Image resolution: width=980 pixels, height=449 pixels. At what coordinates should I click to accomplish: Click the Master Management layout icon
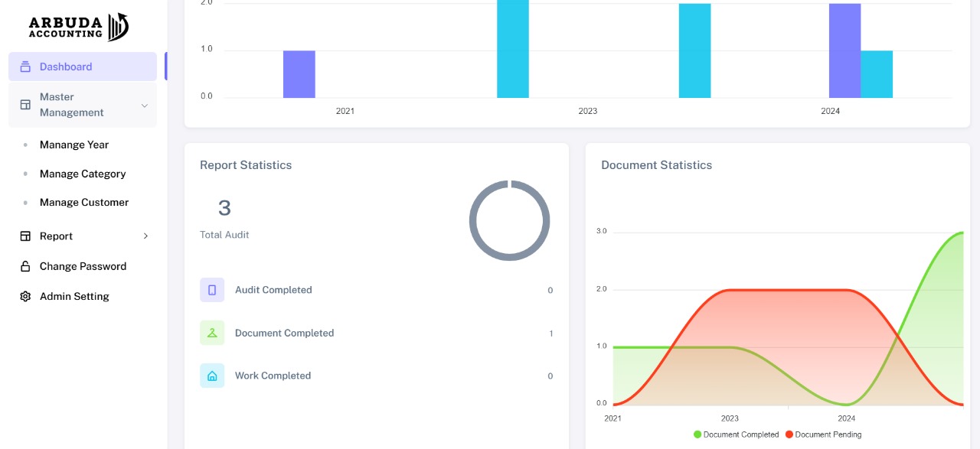tap(25, 105)
